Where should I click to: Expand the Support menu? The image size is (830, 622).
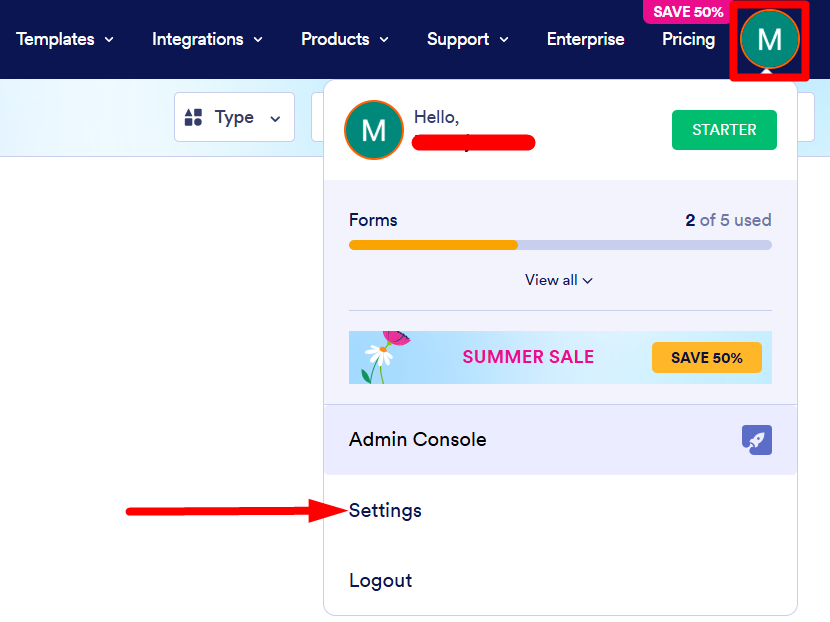[467, 40]
